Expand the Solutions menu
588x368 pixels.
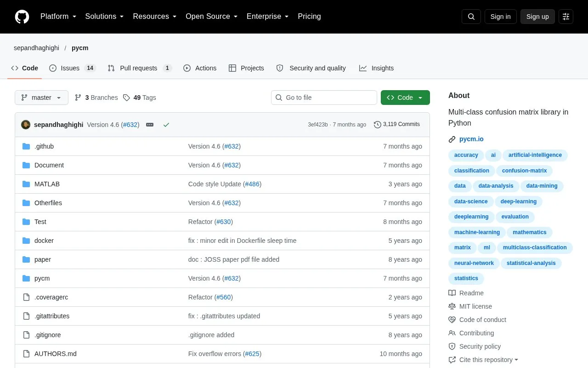click(105, 17)
